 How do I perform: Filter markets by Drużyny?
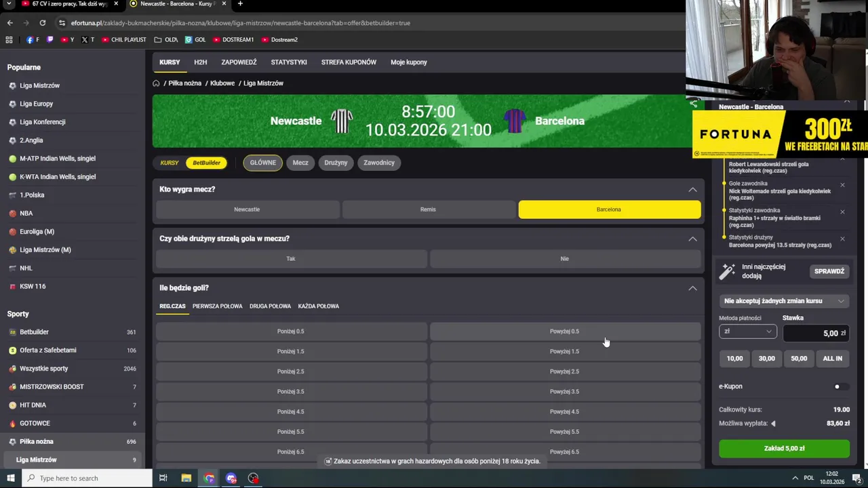pyautogui.click(x=336, y=163)
